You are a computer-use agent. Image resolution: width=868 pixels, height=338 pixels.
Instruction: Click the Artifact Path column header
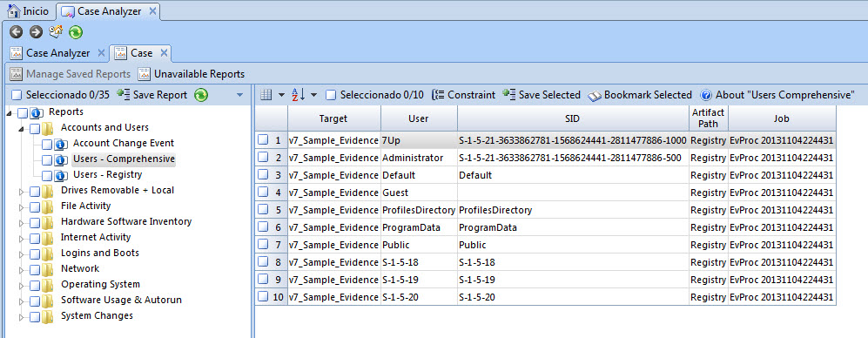(x=708, y=118)
